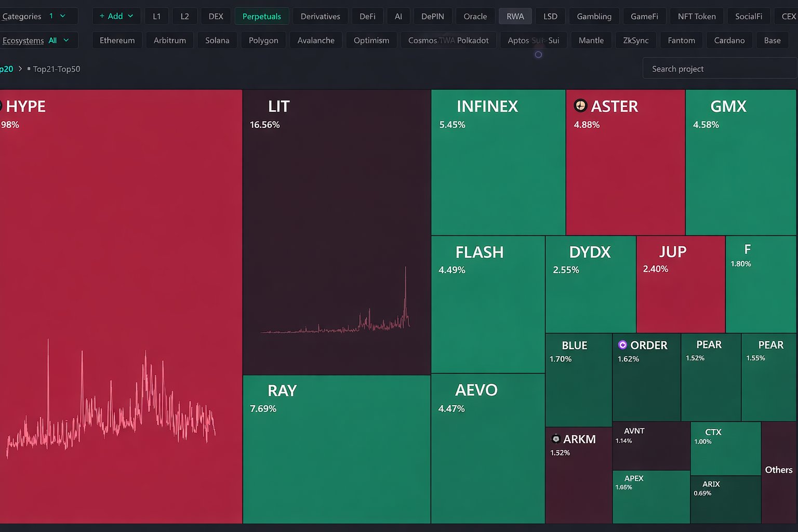798x532 pixels.
Task: Select the RWA category chip
Action: 515,16
